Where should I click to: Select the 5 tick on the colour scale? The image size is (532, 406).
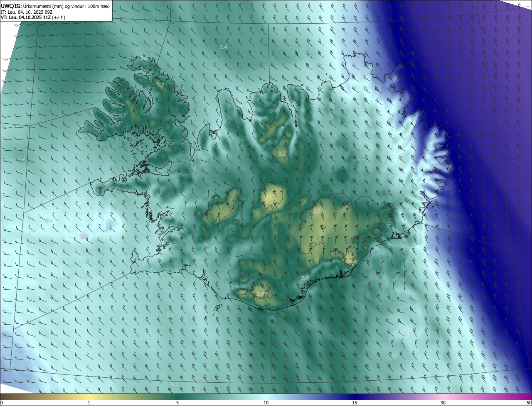[177, 403]
